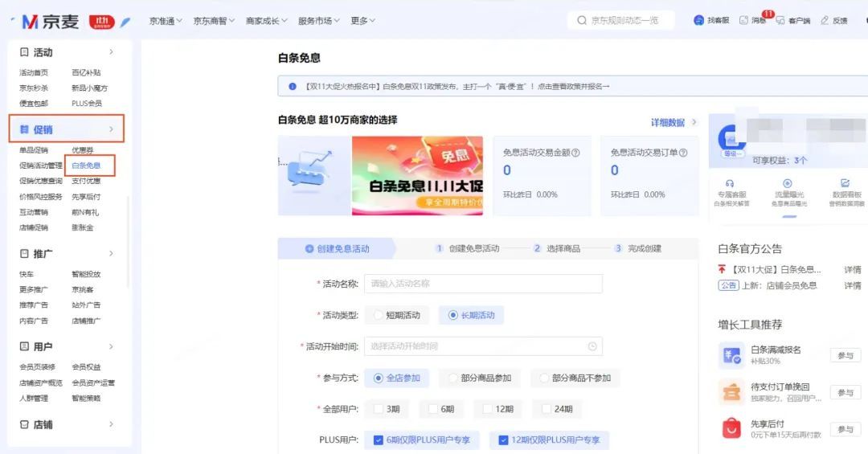
Task: Open 优惠券 in the sidebar
Action: [x=83, y=150]
